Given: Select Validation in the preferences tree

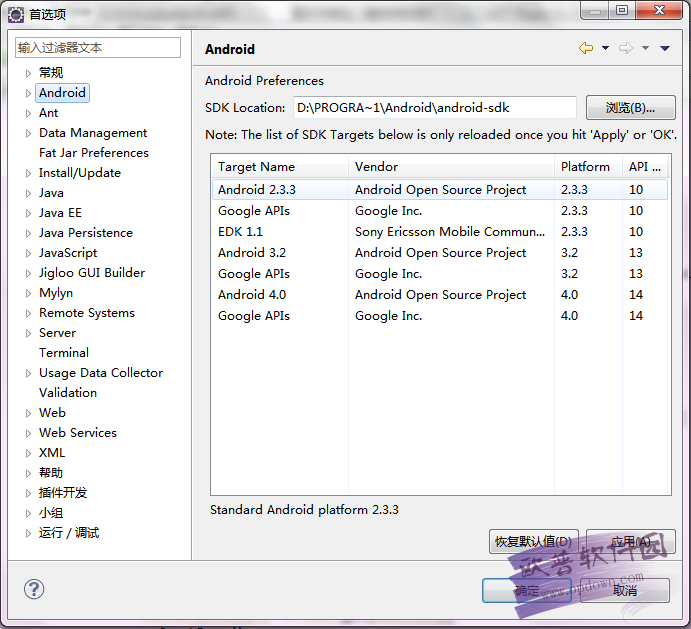Looking at the screenshot, I should (x=68, y=393).
